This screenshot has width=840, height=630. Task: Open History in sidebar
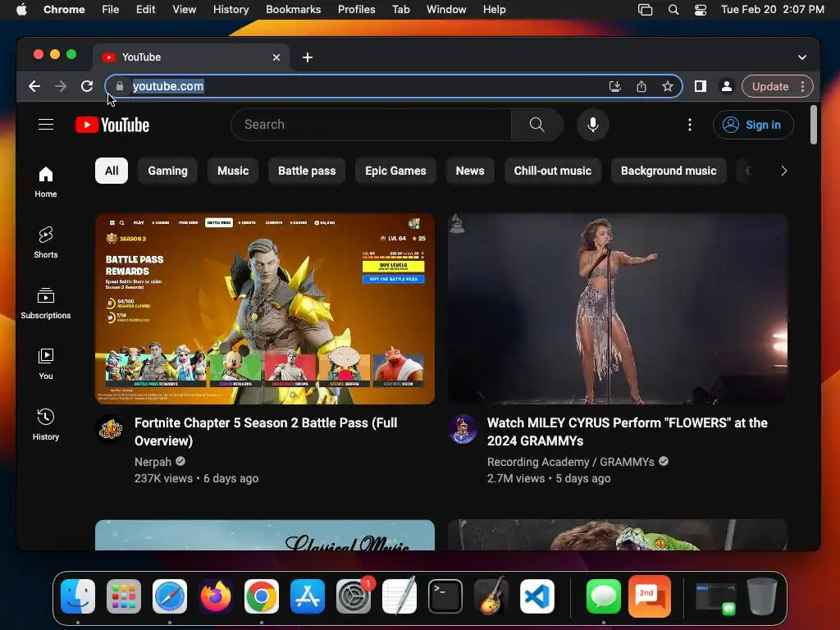46,425
